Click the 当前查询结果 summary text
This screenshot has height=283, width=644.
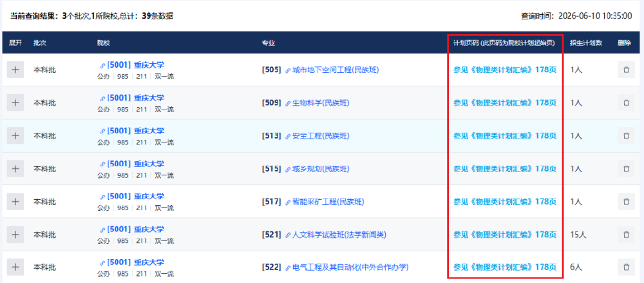click(x=91, y=16)
